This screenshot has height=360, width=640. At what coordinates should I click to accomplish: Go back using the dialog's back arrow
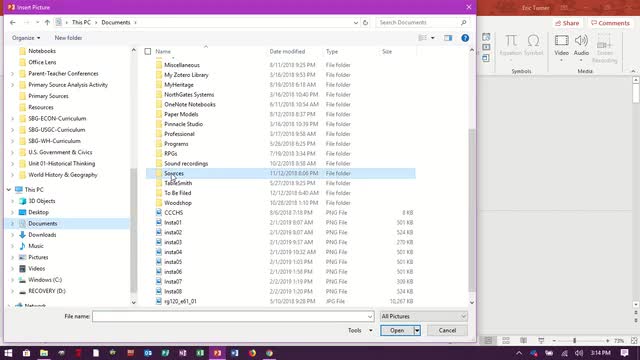(13, 22)
